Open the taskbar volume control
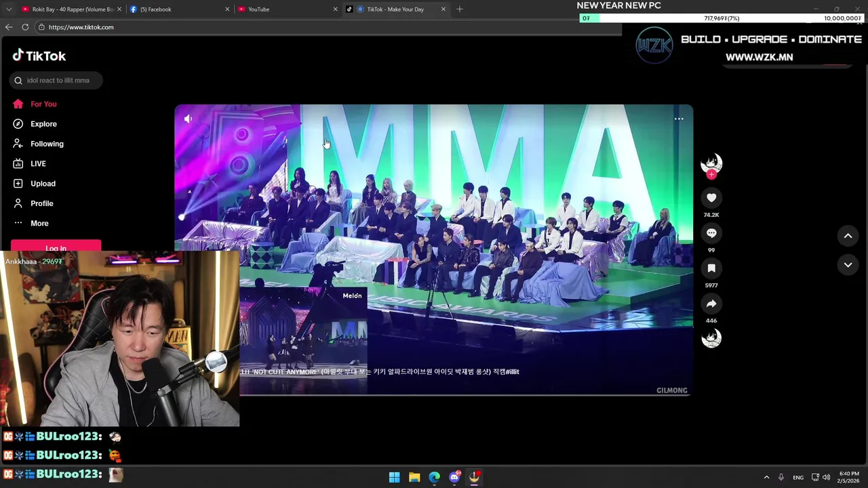 point(826,477)
